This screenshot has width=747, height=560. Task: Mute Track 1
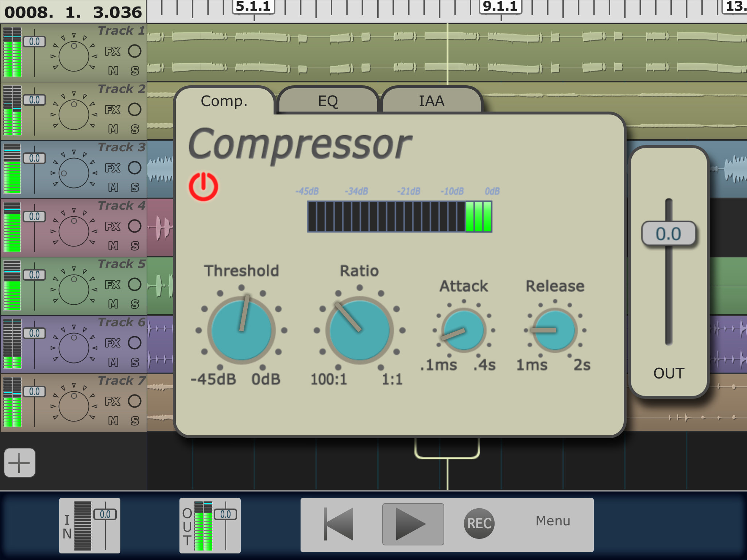point(113,71)
